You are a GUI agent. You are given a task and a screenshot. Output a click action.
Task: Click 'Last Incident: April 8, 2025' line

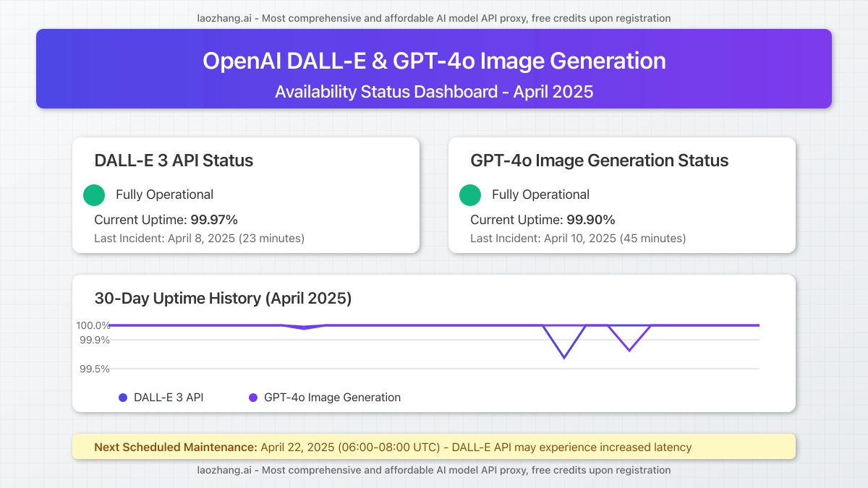pos(200,238)
